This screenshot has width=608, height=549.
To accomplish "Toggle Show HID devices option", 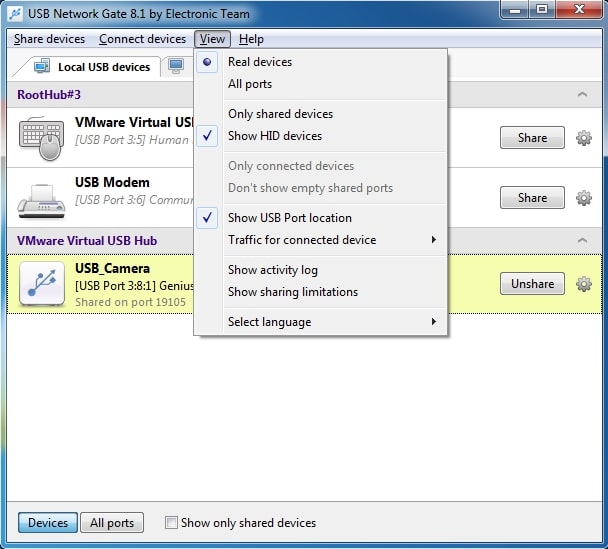I will 320,136.
